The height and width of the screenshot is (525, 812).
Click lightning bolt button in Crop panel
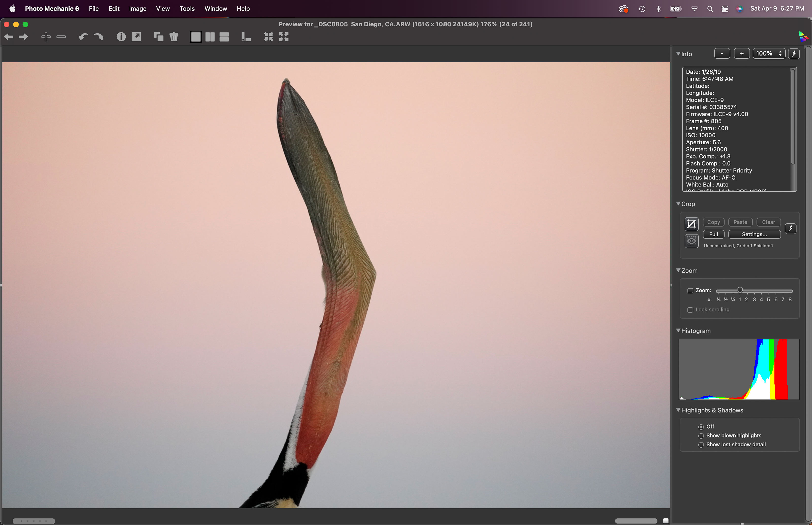(x=790, y=228)
